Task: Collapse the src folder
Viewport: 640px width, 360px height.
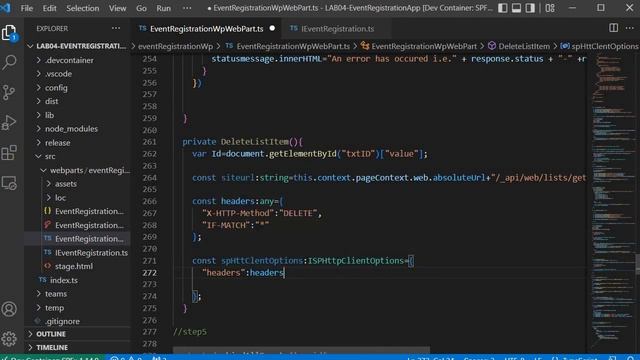Action: (x=78, y=156)
